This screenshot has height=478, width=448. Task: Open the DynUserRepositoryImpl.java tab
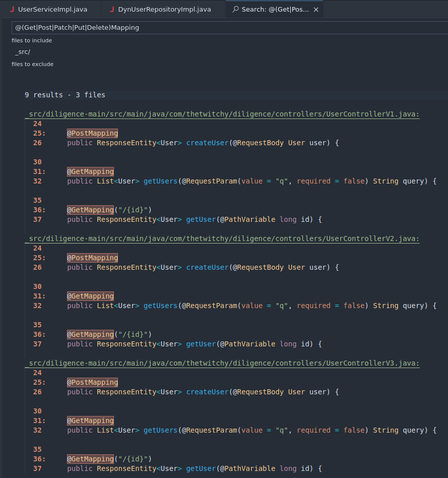164,10
